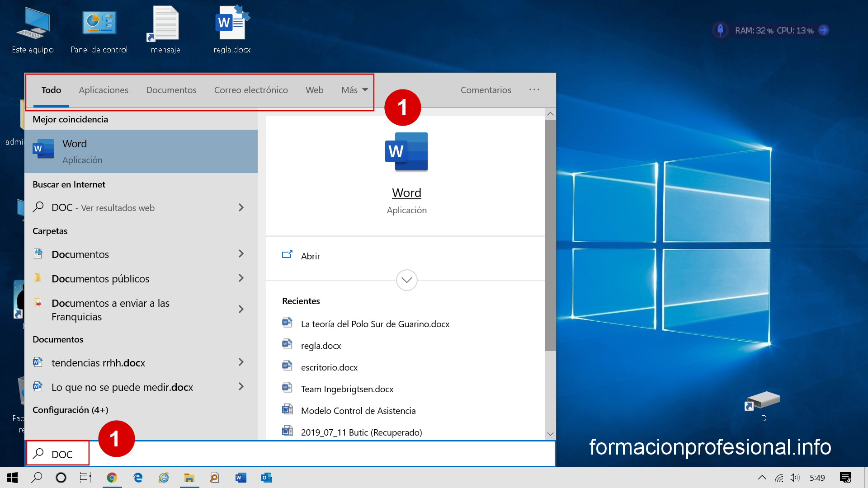Click the Word title link in preview

pos(406,193)
